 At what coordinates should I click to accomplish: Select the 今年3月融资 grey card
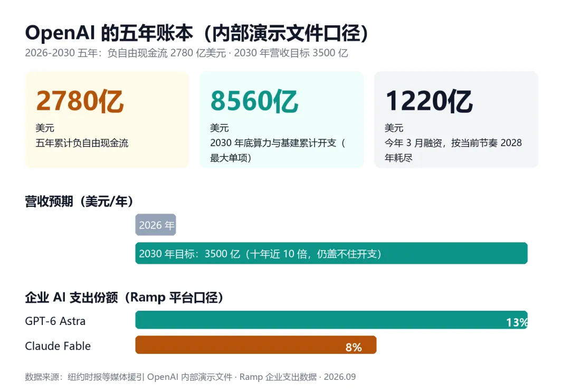pos(456,119)
